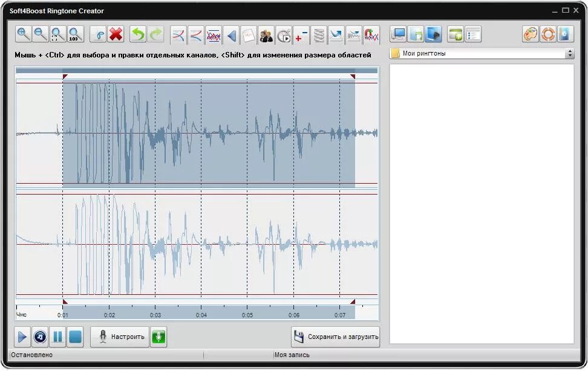Click the two people chorus icon

(267, 35)
